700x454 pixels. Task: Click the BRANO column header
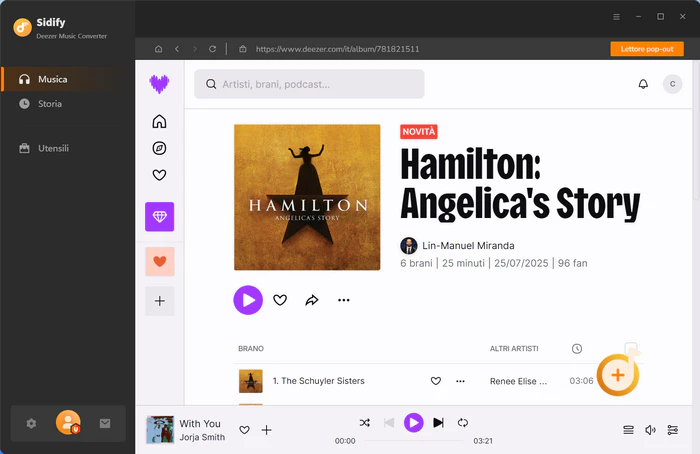coord(251,349)
